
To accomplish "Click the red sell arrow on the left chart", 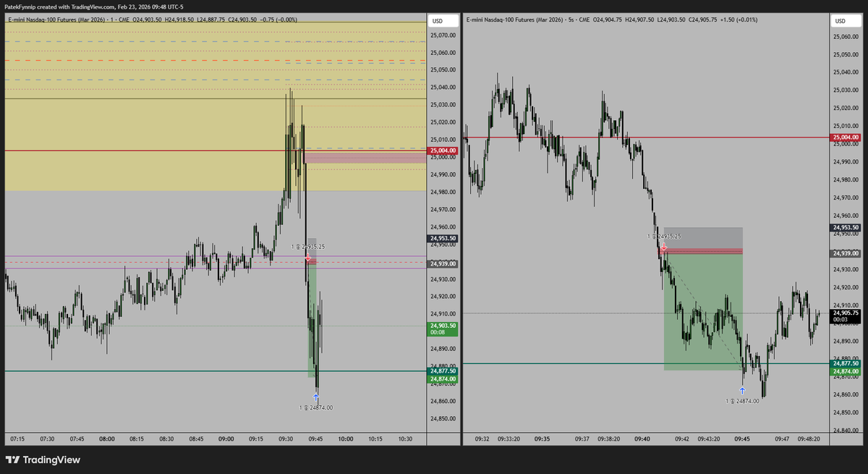I will tap(307, 257).
